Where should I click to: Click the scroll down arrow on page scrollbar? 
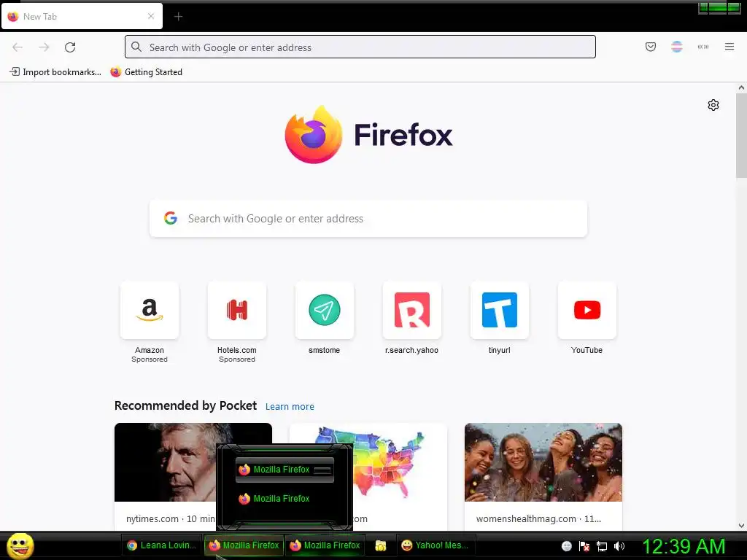pyautogui.click(x=741, y=526)
